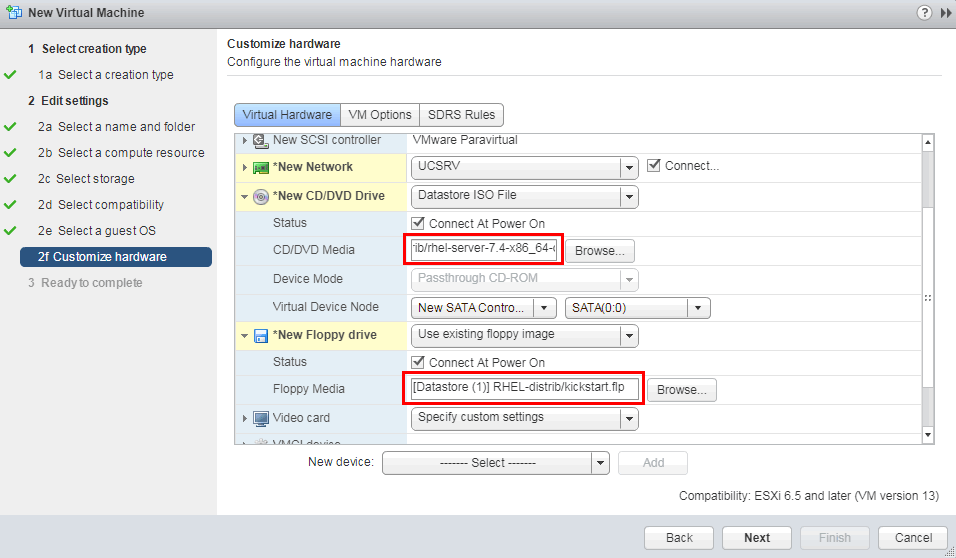Go to step 2a Select a name and folder
This screenshot has height=558, width=956.
point(116,127)
